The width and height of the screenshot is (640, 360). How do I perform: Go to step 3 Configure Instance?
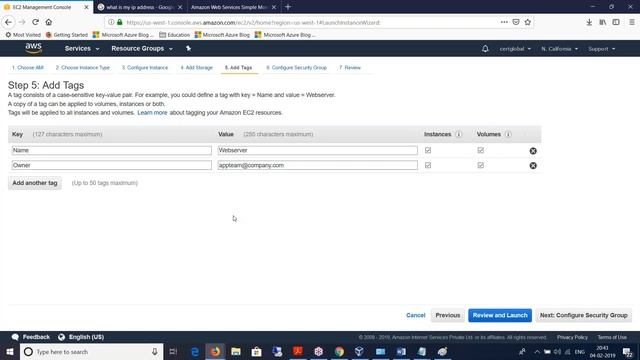click(145, 67)
